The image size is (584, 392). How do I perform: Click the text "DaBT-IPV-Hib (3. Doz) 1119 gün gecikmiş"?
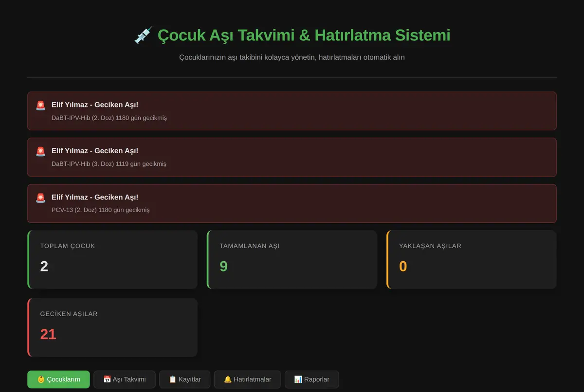tap(109, 164)
